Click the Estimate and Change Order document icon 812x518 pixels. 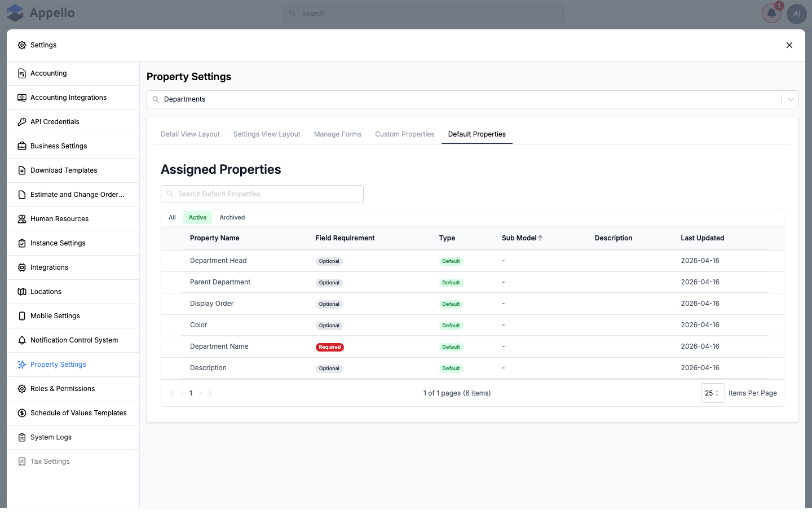[22, 195]
